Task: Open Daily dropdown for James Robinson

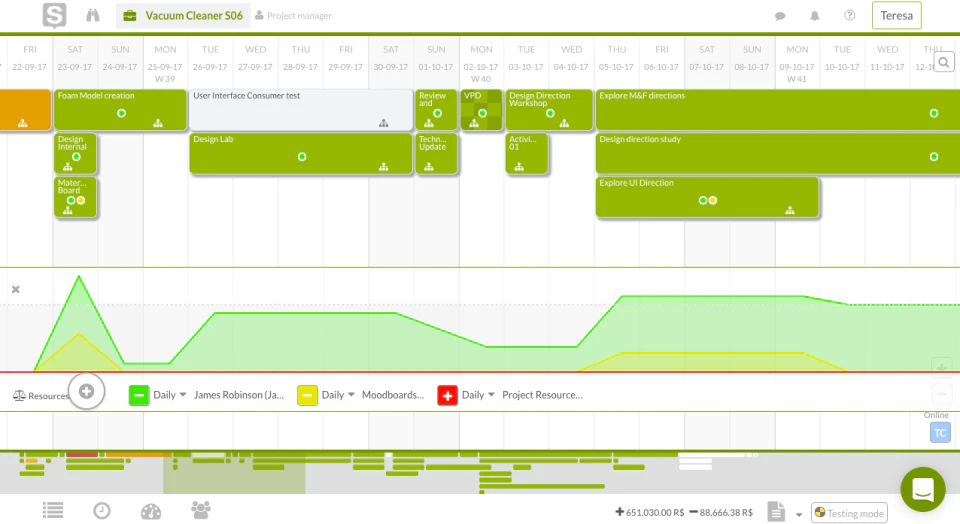Action: click(x=170, y=395)
